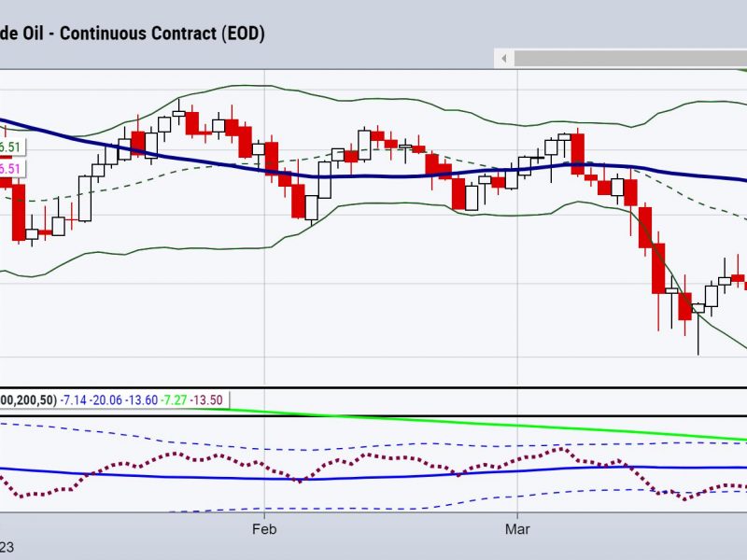Click the 'Mar' date axis label

517,529
